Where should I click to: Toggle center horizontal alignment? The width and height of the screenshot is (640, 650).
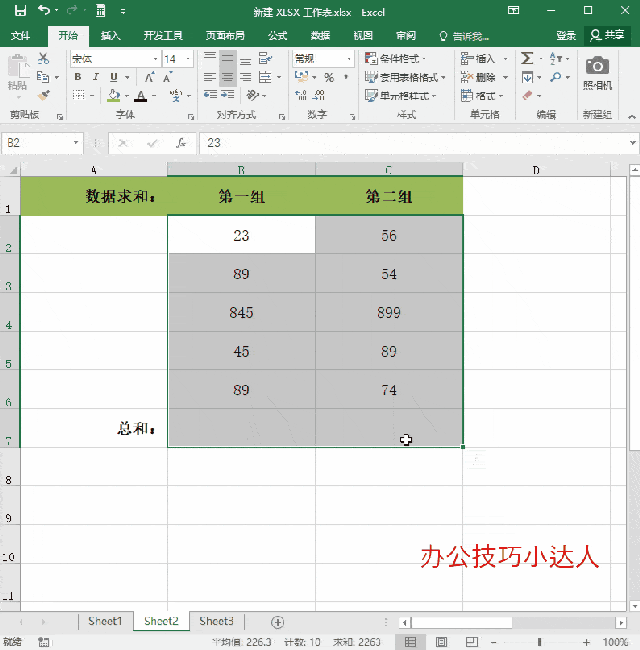228,77
